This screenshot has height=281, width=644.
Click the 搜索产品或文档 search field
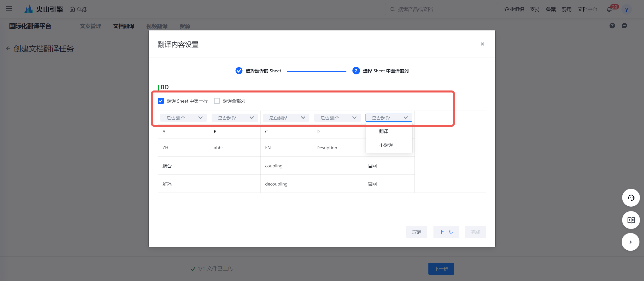(441, 9)
